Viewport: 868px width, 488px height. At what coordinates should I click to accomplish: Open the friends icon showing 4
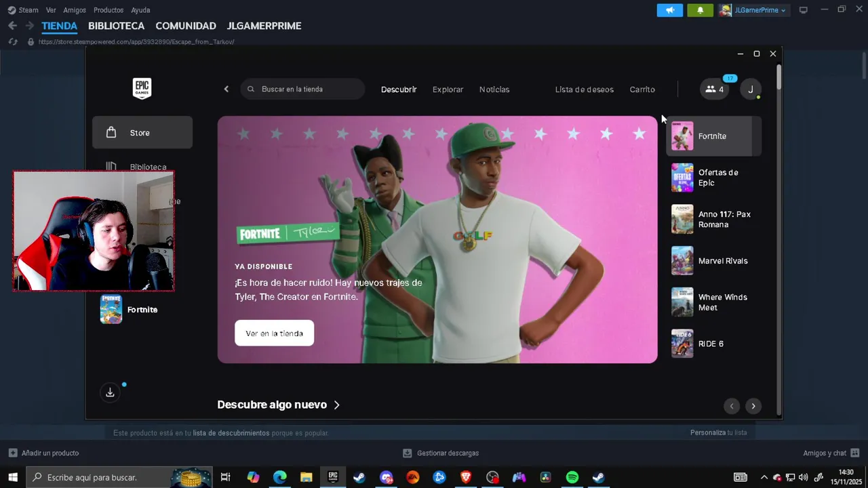[714, 89]
